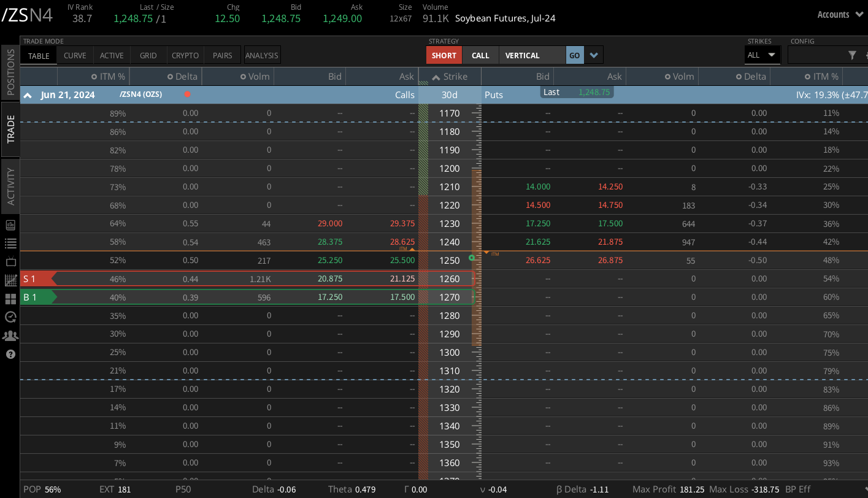Click the red indicator dot beside /ZSN4 (OZS)
Viewport: 868px width, 498px height.
188,94
